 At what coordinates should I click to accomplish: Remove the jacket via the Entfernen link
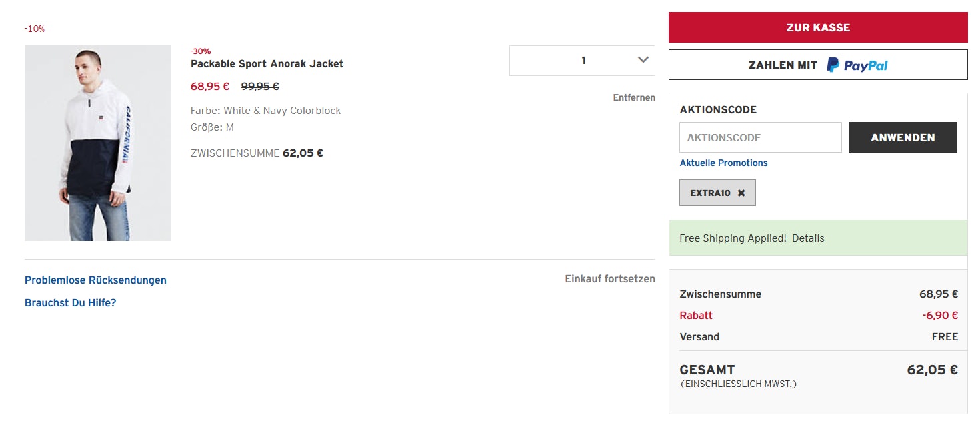click(x=634, y=97)
